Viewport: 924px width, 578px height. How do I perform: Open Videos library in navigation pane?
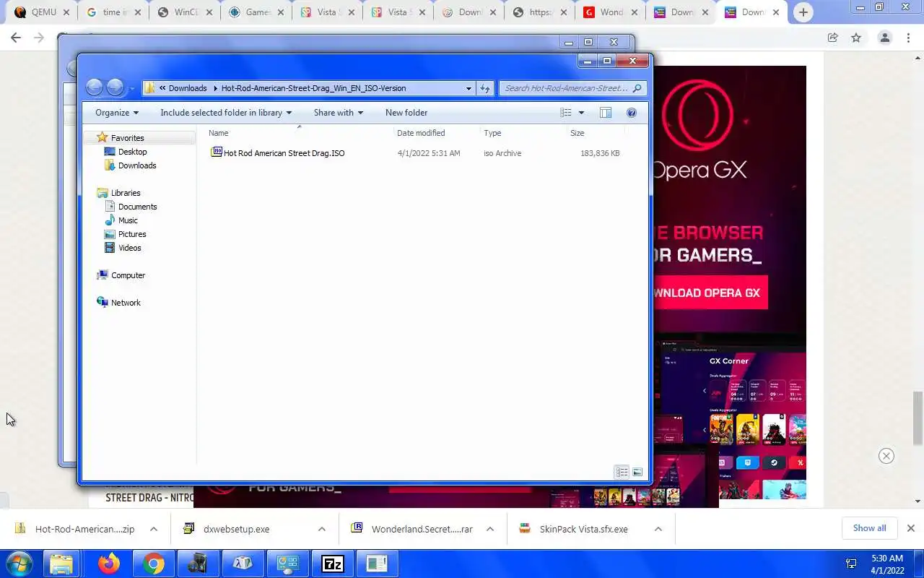point(129,248)
